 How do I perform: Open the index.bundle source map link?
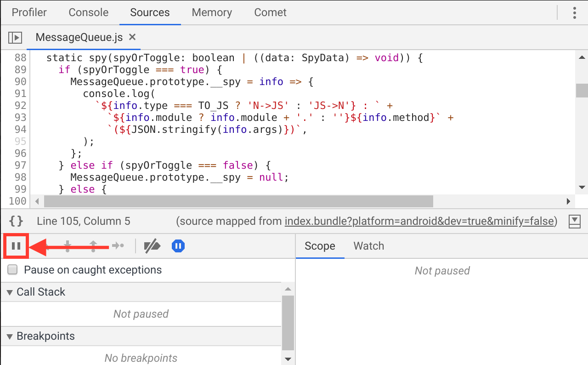pos(419,221)
